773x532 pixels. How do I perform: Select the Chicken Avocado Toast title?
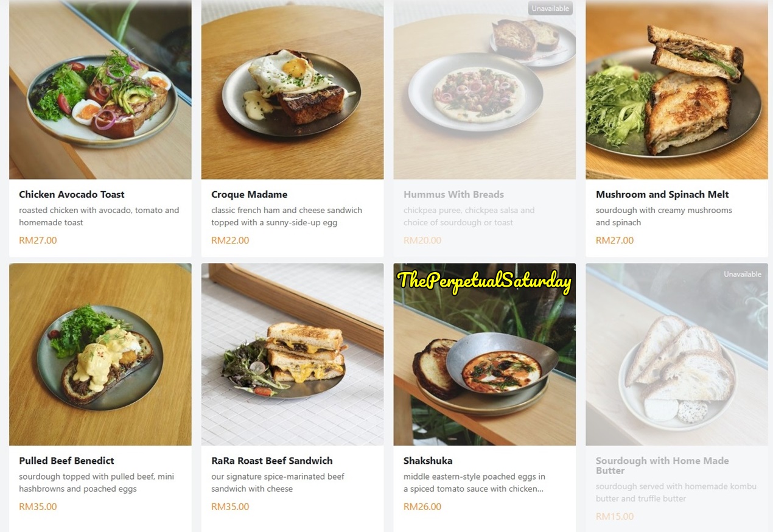(72, 195)
